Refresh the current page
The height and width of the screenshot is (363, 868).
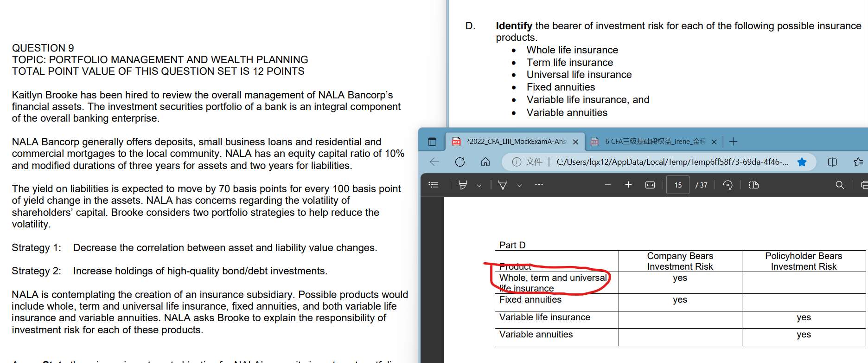tap(460, 162)
